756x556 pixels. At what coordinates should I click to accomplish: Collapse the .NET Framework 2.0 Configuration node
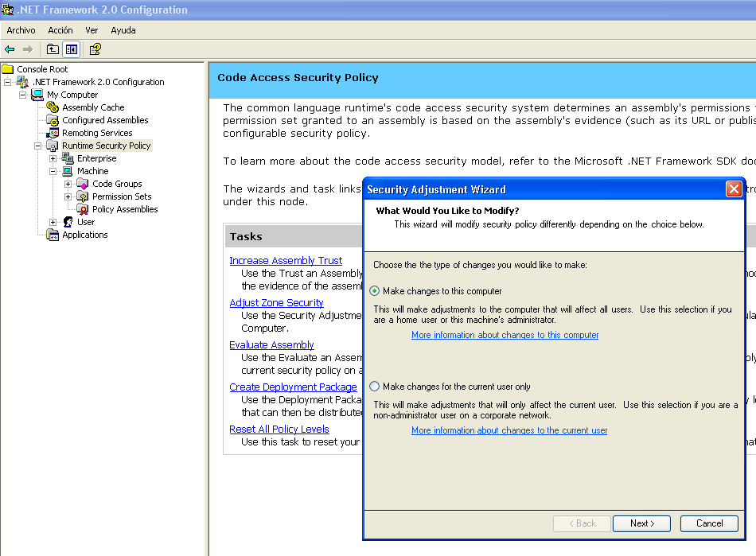click(x=8, y=82)
